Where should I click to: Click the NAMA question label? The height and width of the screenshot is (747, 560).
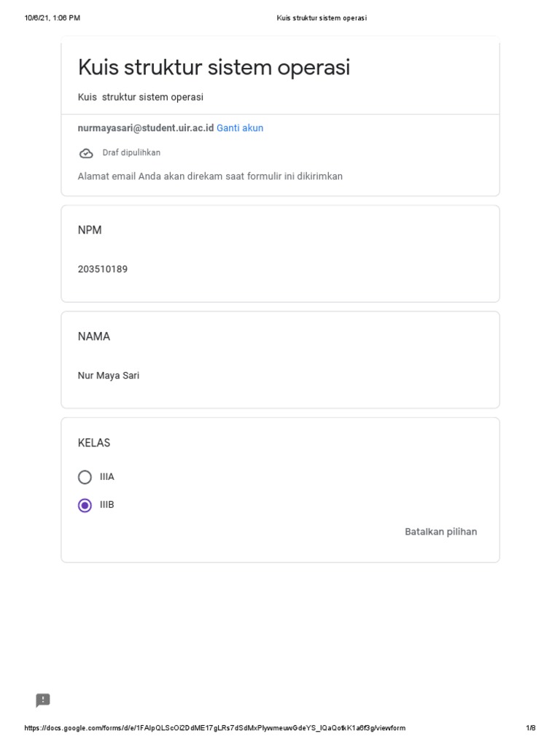[x=94, y=337]
